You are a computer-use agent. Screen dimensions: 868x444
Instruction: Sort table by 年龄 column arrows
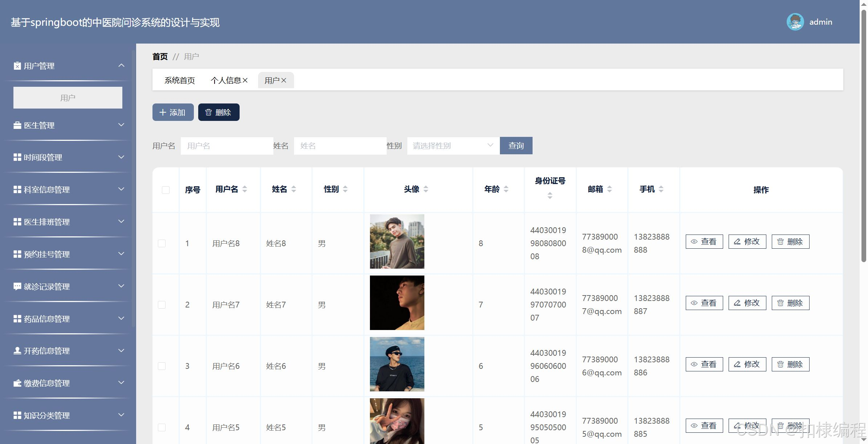pos(506,189)
